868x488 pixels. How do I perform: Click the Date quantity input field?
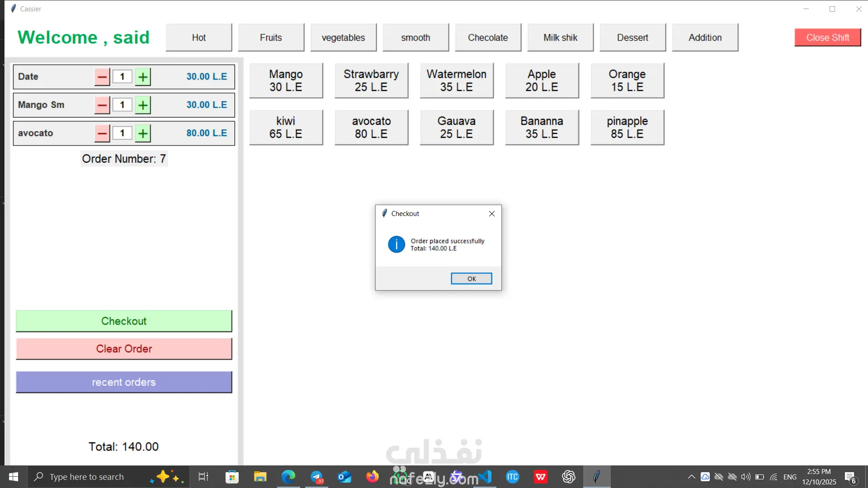(122, 77)
